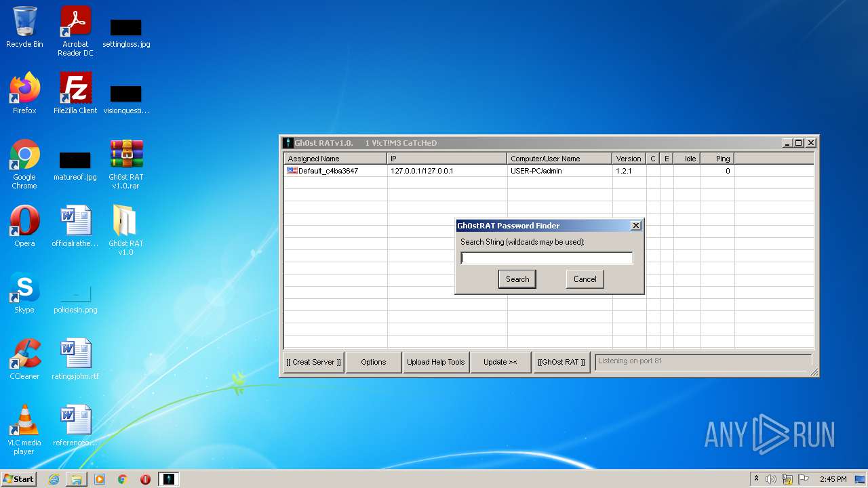Sort by Version column header

click(629, 159)
